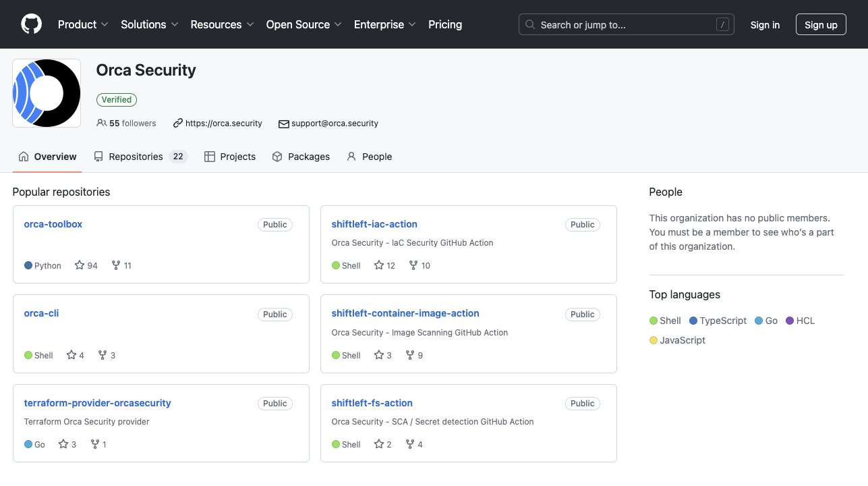This screenshot has height=486, width=868.
Task: Click the slash shortcut key icon in search
Action: [x=722, y=24]
